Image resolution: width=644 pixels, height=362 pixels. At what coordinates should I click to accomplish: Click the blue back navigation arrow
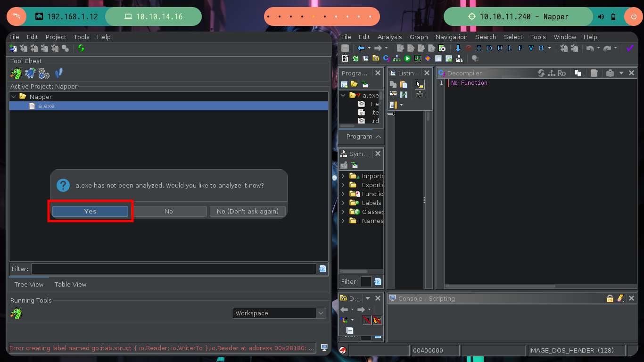(361, 48)
